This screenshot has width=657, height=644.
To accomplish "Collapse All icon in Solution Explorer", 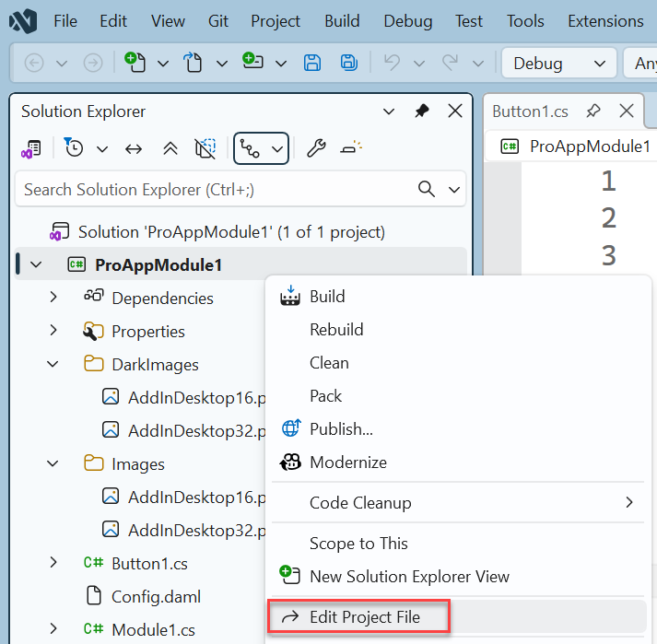I will click(170, 148).
